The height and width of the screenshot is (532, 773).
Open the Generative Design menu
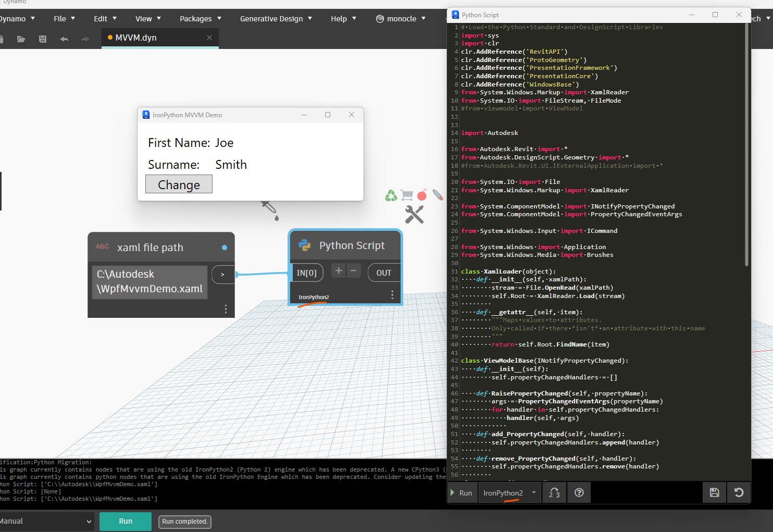tap(276, 19)
